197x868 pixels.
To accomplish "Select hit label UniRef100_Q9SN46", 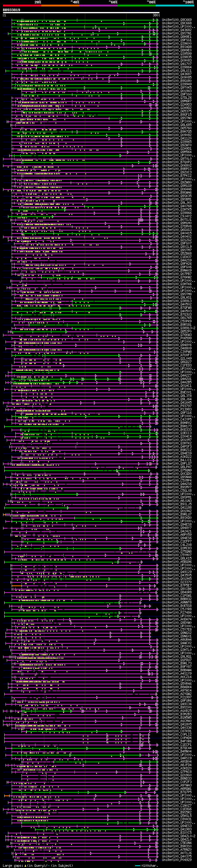I will pyautogui.click(x=177, y=477).
